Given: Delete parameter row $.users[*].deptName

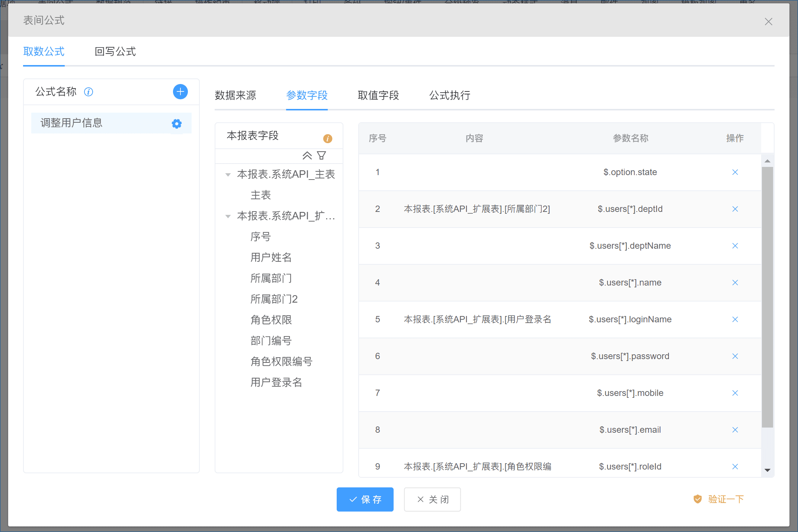Looking at the screenshot, I should click(735, 246).
